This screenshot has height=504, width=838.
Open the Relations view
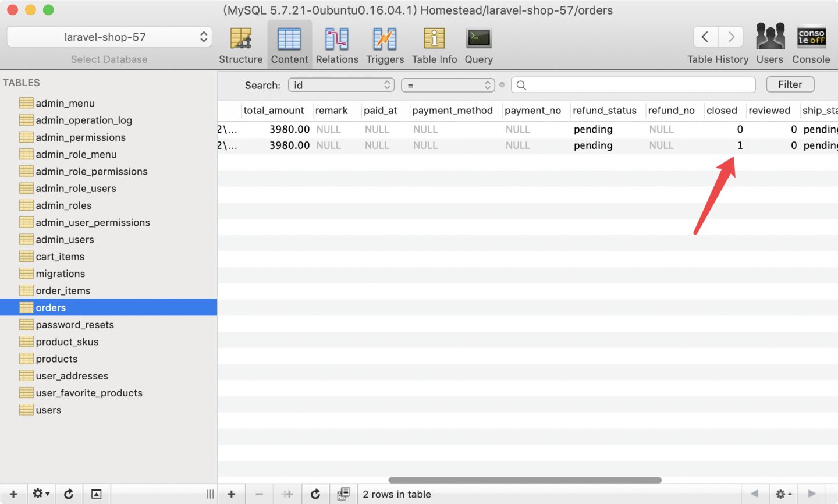(337, 45)
